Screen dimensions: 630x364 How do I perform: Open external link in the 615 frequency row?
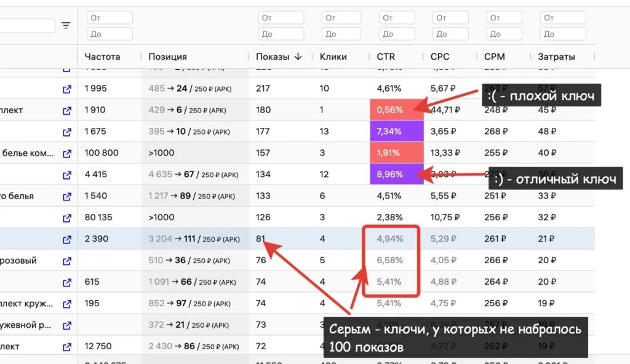point(67,282)
